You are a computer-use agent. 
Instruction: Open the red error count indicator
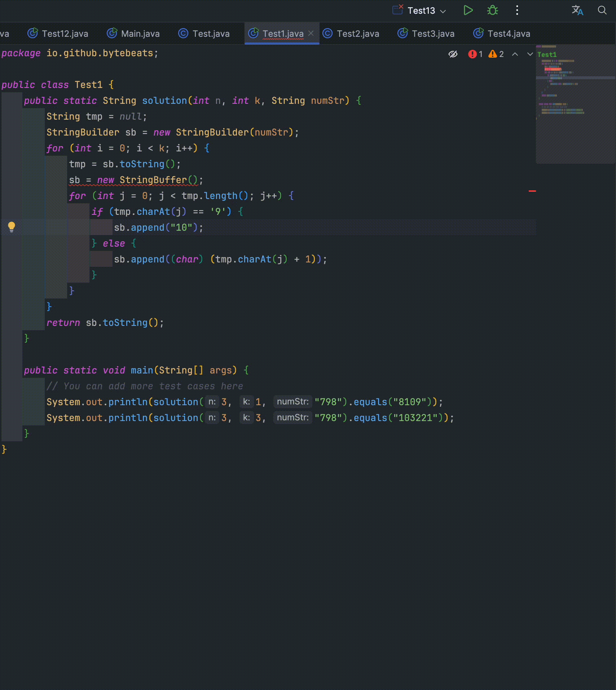tap(474, 54)
